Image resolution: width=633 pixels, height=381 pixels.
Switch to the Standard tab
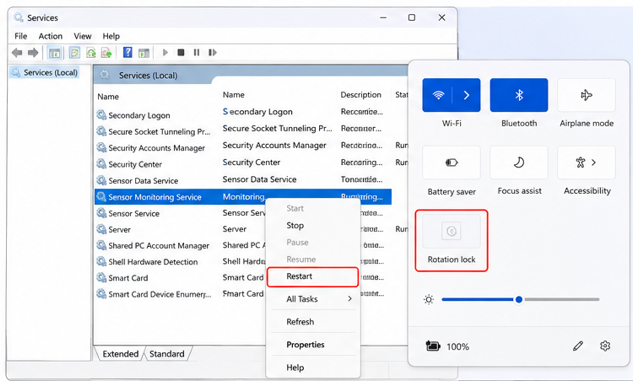[167, 354]
